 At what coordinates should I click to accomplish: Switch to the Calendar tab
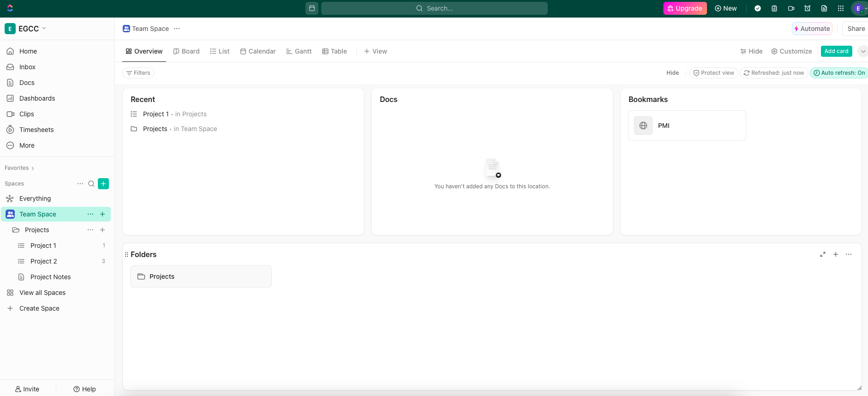pyautogui.click(x=258, y=51)
